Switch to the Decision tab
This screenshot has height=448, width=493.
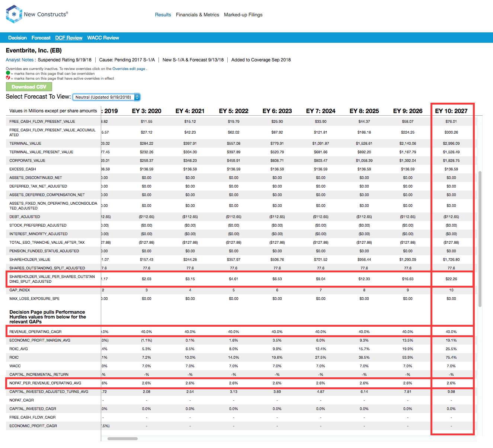[x=17, y=38]
